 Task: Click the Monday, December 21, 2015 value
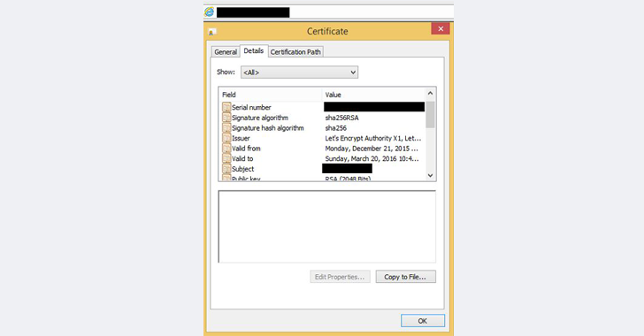[x=372, y=149]
